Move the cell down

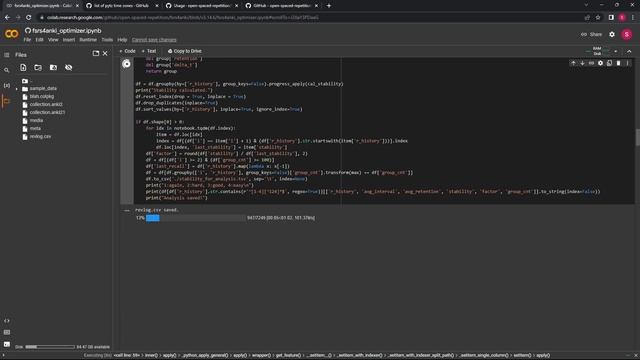582,63
